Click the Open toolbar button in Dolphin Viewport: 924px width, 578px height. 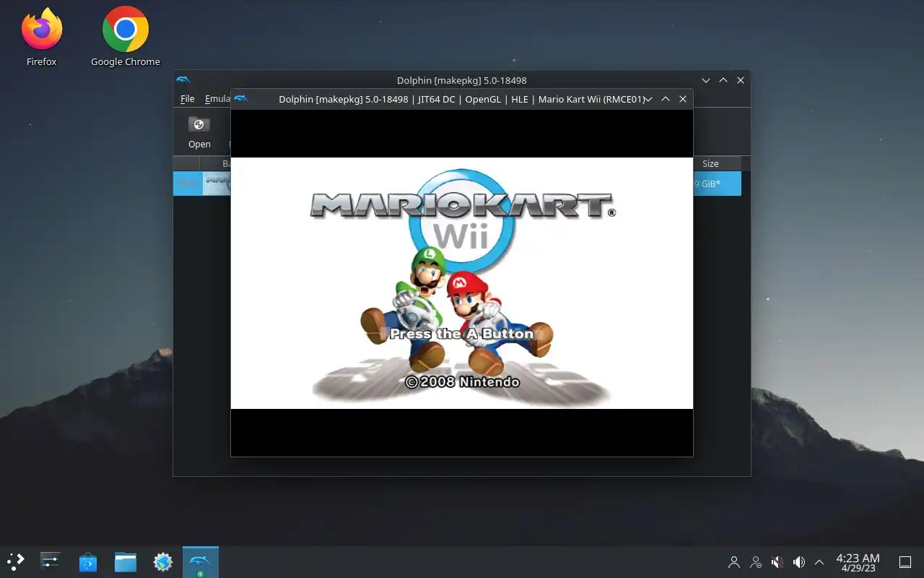tap(199, 132)
